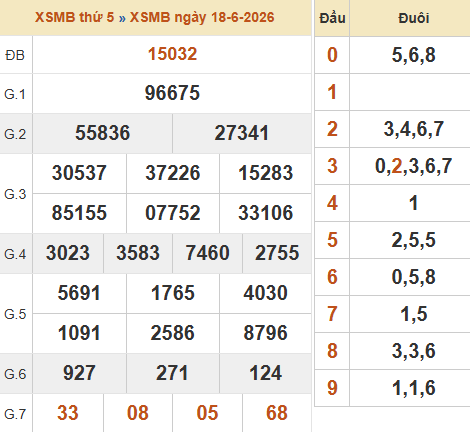
Task: Click the G.5 row label
Action: [x=15, y=314]
